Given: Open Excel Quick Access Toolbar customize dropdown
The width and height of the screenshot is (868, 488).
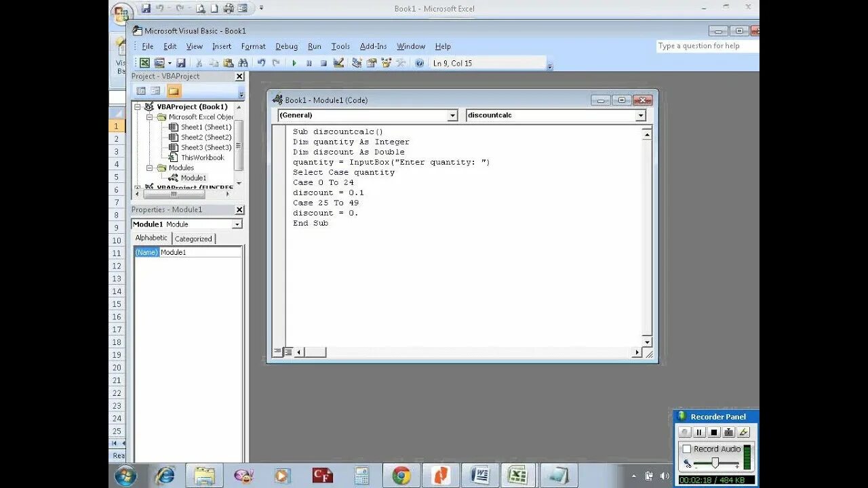Looking at the screenshot, I should 261,8.
